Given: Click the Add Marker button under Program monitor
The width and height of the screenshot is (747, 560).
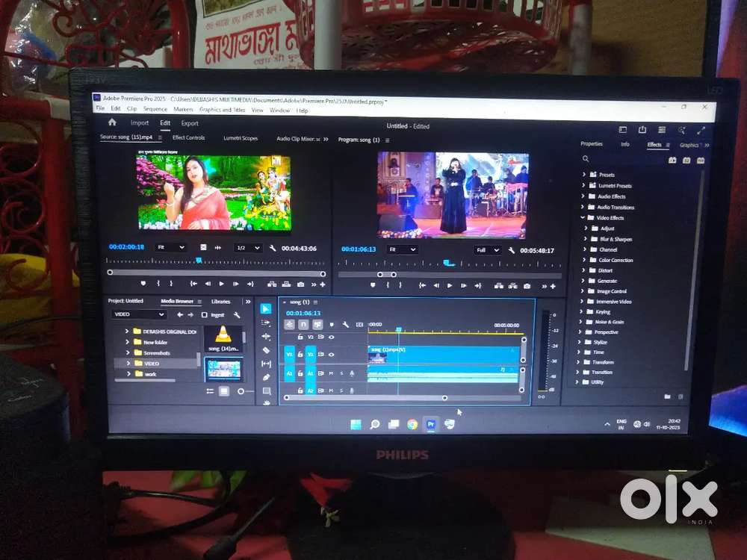Looking at the screenshot, I should coord(373,286).
